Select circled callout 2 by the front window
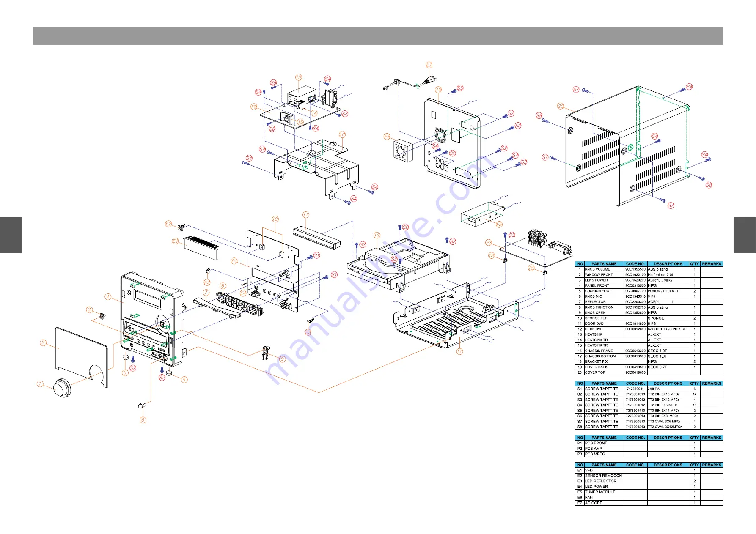The width and height of the screenshot is (756, 534). [x=43, y=342]
